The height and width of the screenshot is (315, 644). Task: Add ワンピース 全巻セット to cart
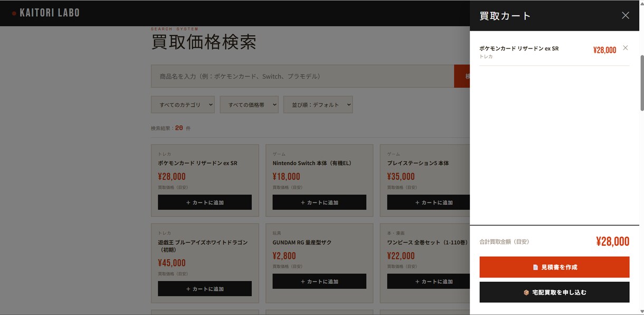tap(428, 281)
